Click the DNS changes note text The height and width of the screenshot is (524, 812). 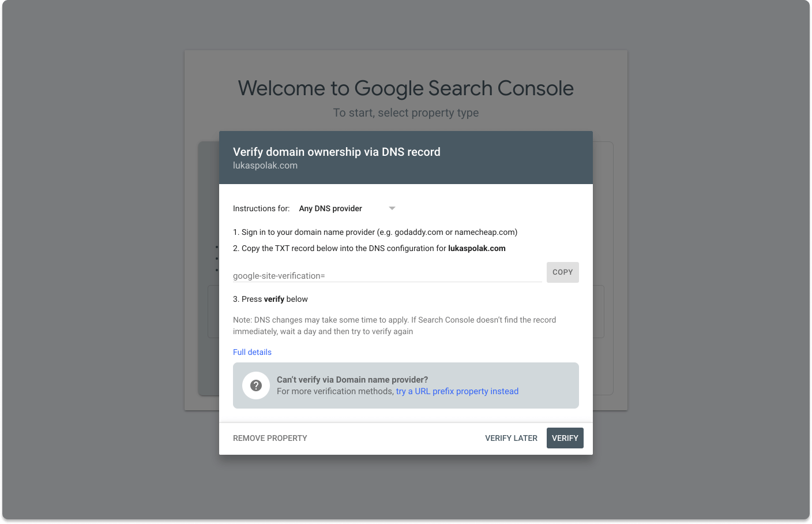coord(394,325)
